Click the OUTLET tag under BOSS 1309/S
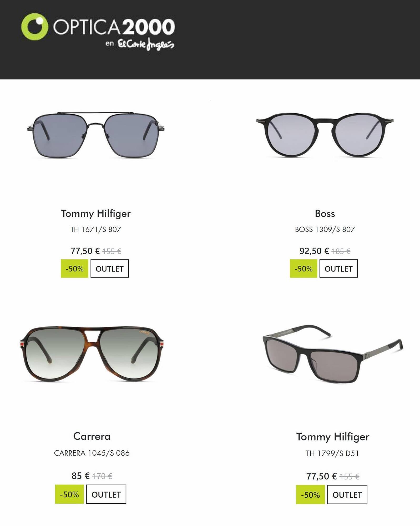420x526 pixels. click(x=338, y=269)
